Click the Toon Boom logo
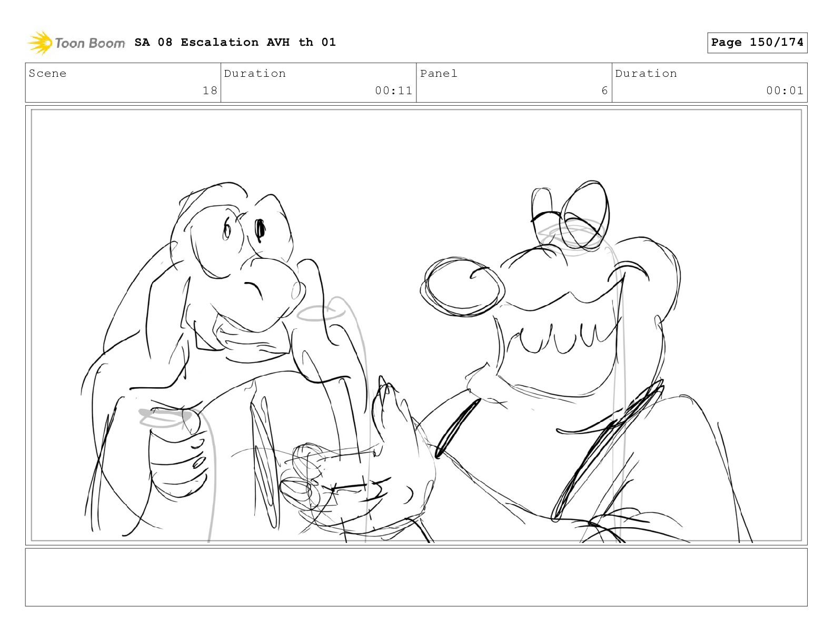Screen dimensions: 834x644 pos(76,43)
